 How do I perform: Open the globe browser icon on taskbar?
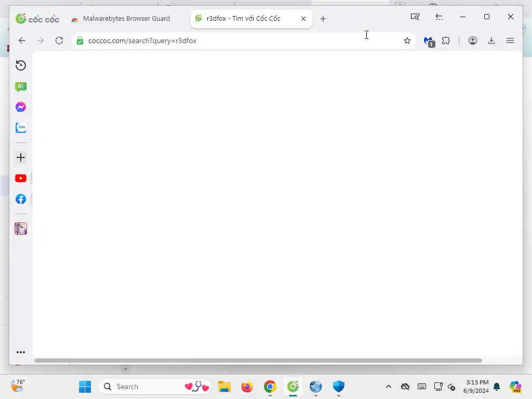click(x=315, y=387)
